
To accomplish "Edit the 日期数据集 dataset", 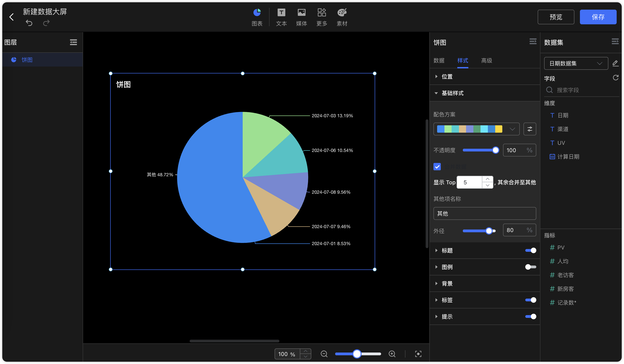I will tap(615, 63).
